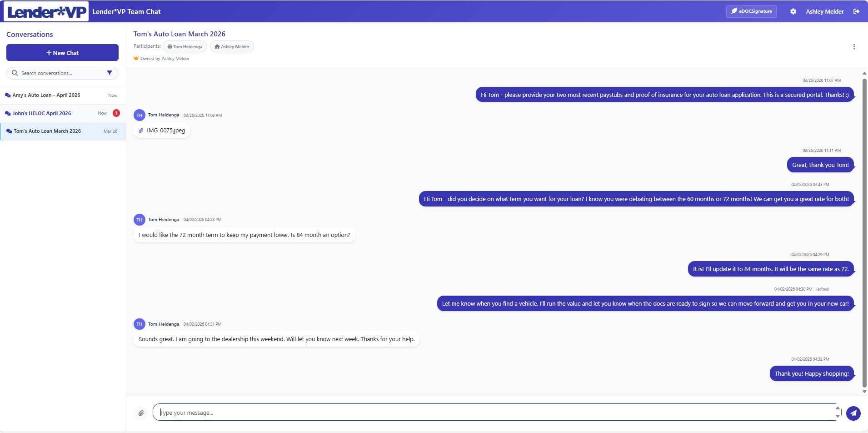Screen dimensions: 868x433
Task: Click the eDOCSignature button
Action: pyautogui.click(x=751, y=11)
